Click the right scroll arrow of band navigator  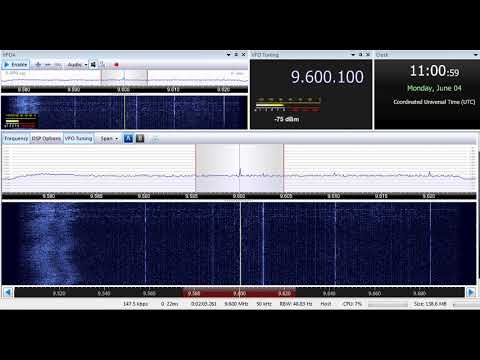(471, 292)
